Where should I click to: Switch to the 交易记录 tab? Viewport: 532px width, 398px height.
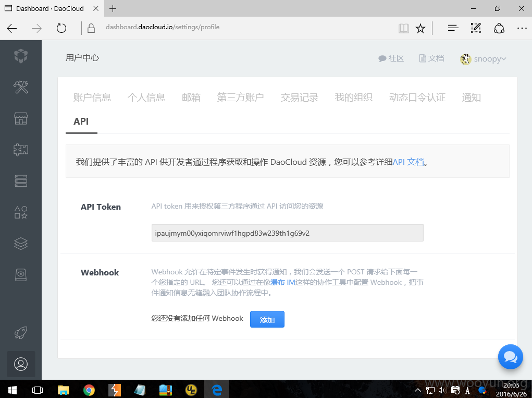click(299, 98)
